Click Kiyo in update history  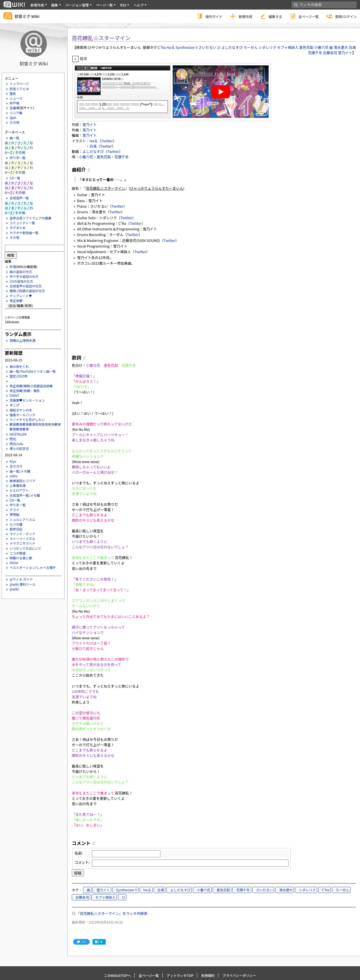[x=13, y=461]
